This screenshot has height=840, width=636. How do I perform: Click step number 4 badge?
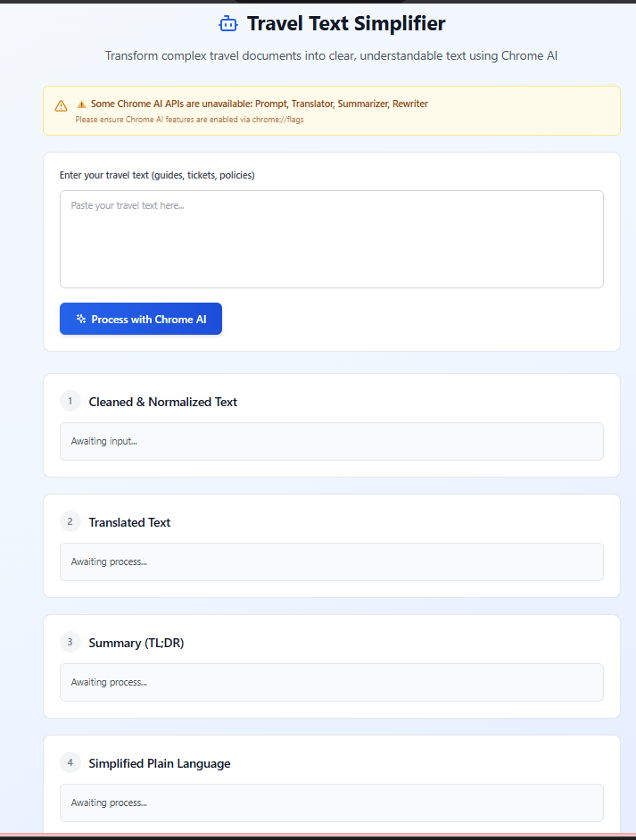(70, 762)
